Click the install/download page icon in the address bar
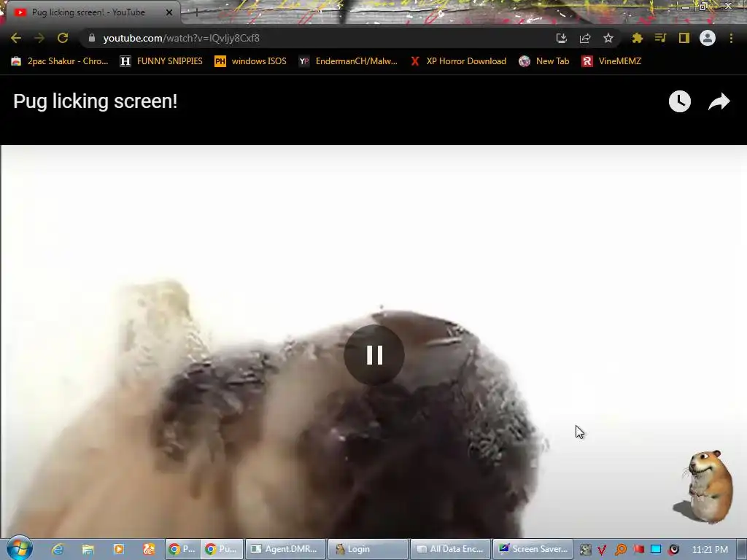 tap(562, 38)
